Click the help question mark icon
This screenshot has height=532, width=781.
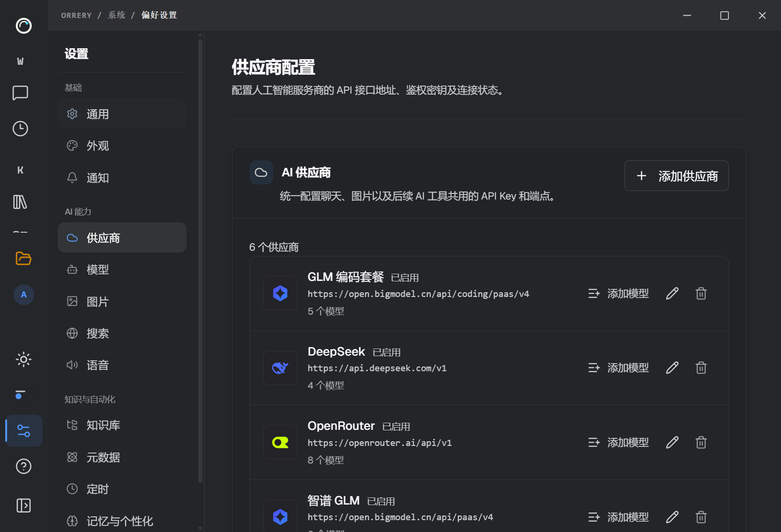pyautogui.click(x=24, y=466)
